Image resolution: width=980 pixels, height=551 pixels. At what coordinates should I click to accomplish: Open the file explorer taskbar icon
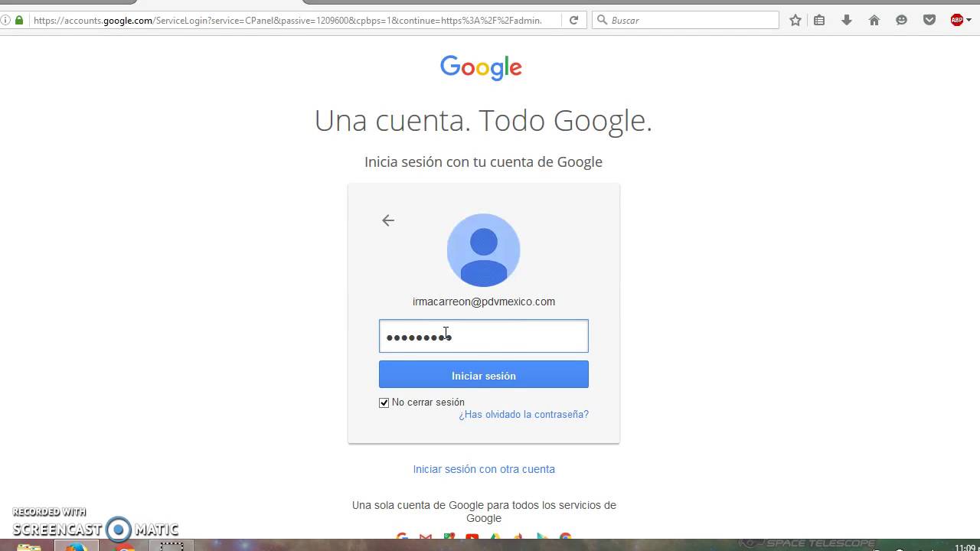pos(29,546)
